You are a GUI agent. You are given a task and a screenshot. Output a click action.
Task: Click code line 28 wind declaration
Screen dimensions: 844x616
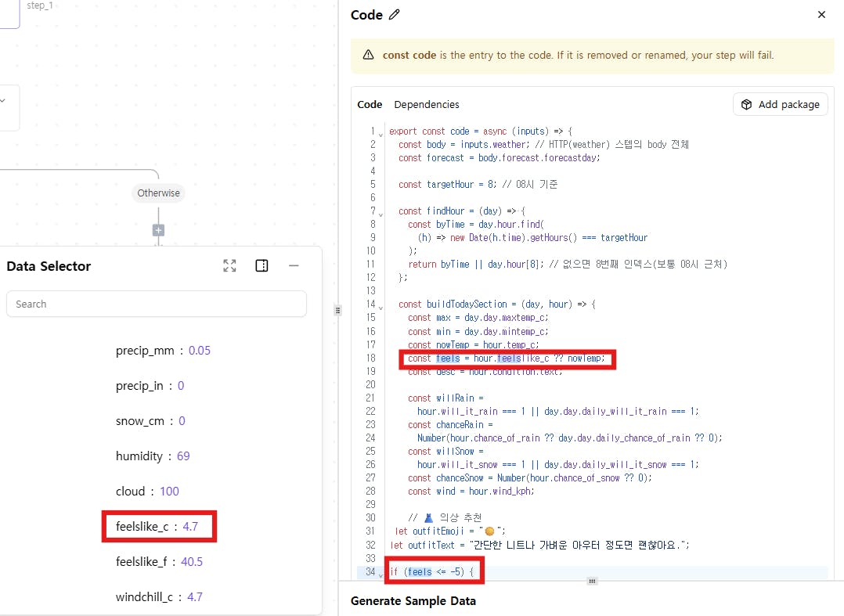[471, 492]
